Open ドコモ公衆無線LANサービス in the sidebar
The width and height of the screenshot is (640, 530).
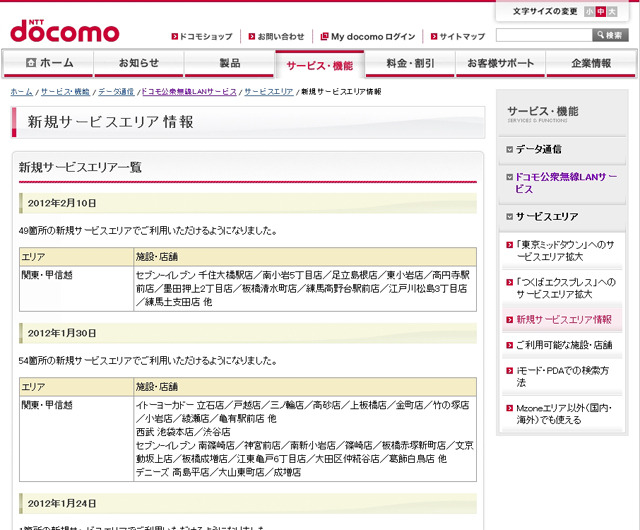pos(566,183)
